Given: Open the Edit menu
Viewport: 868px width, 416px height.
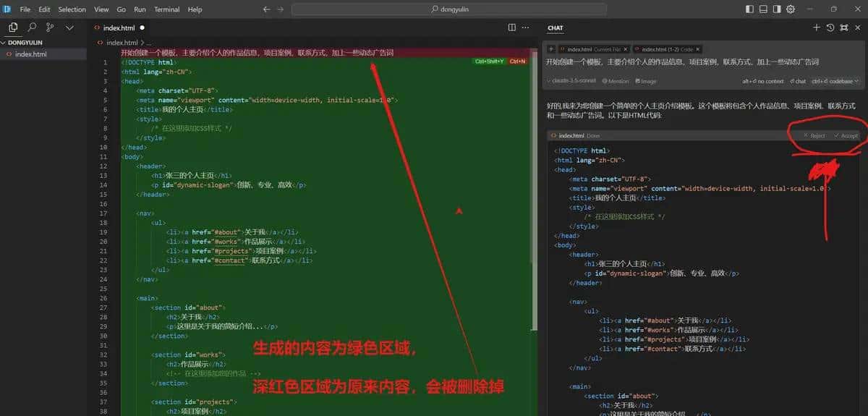Looking at the screenshot, I should click(44, 9).
